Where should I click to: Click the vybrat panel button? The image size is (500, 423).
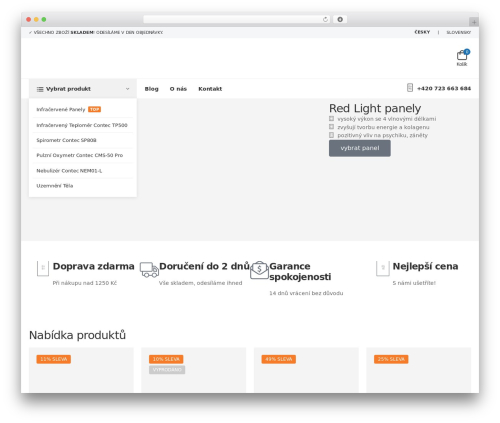point(360,148)
